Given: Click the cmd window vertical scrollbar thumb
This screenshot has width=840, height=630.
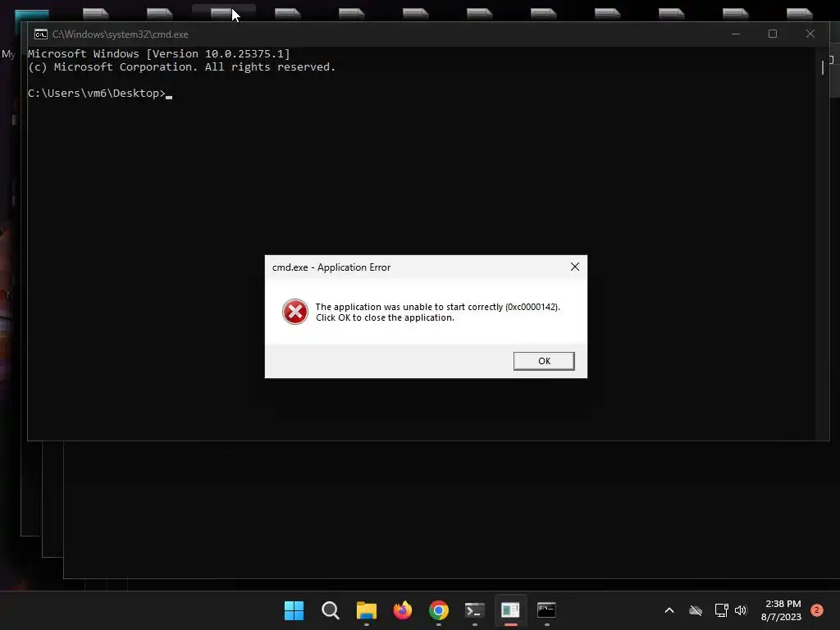Looking at the screenshot, I should 822,68.
